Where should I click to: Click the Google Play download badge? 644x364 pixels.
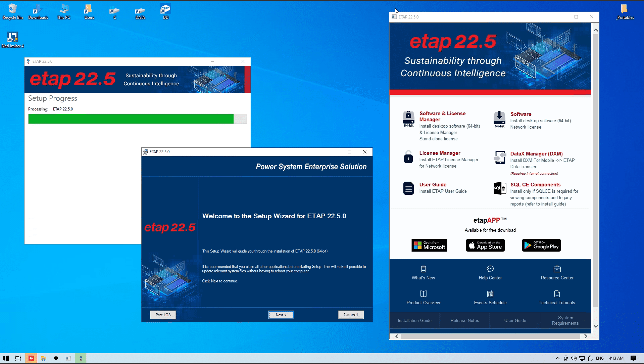pos(541,245)
